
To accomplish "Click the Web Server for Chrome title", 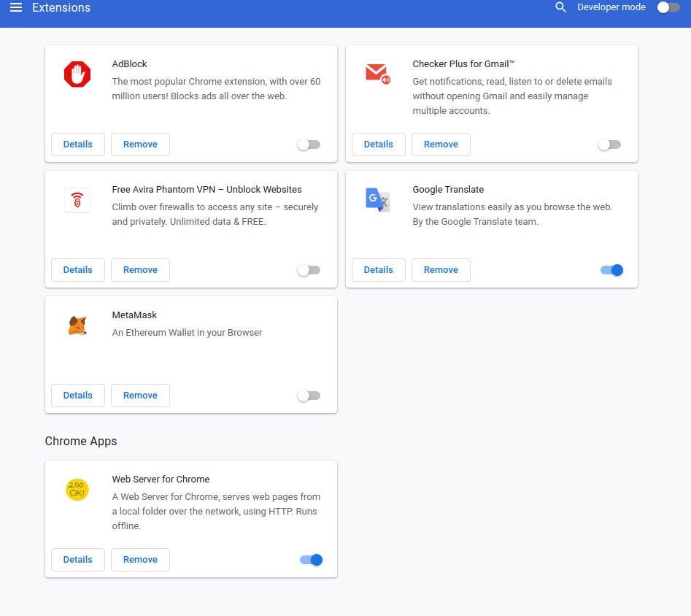I will (x=161, y=480).
